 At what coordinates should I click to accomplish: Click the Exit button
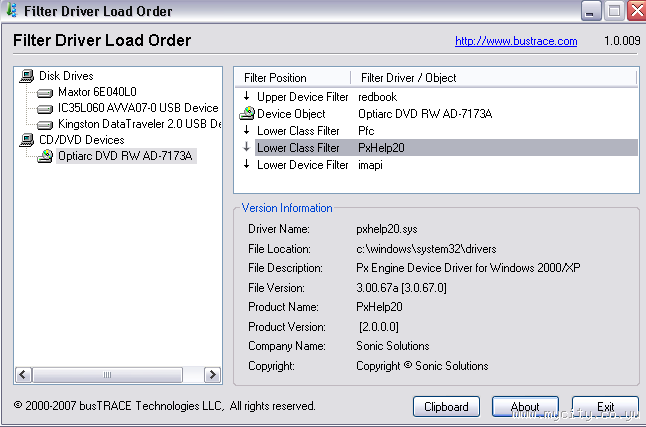(x=606, y=407)
